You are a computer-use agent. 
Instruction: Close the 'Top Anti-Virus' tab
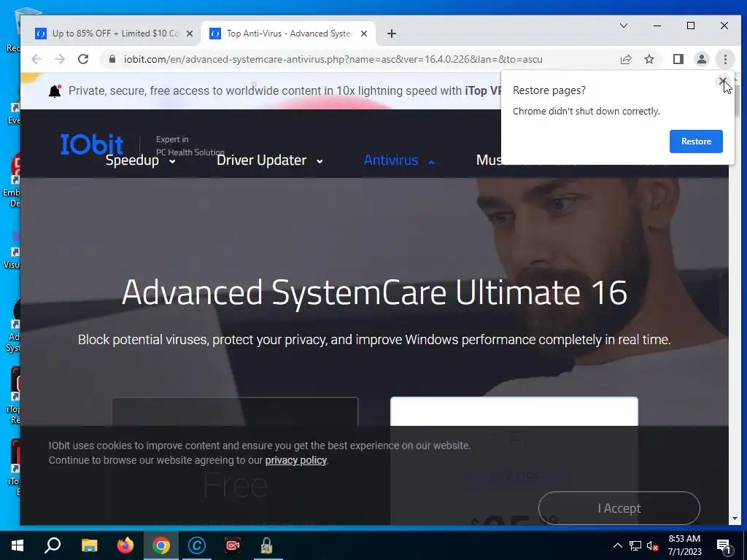364,34
